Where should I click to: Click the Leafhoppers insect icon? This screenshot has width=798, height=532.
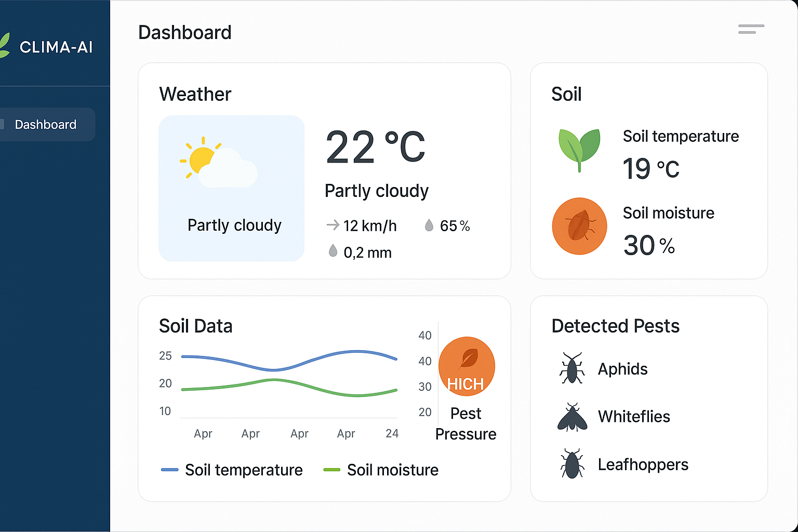pos(571,463)
